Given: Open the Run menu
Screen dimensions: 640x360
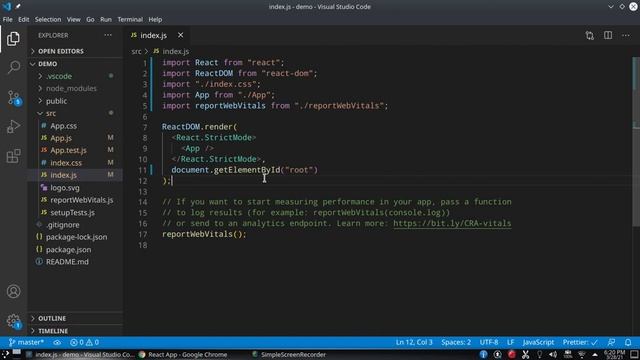Looking at the screenshot, I should tap(106, 19).
